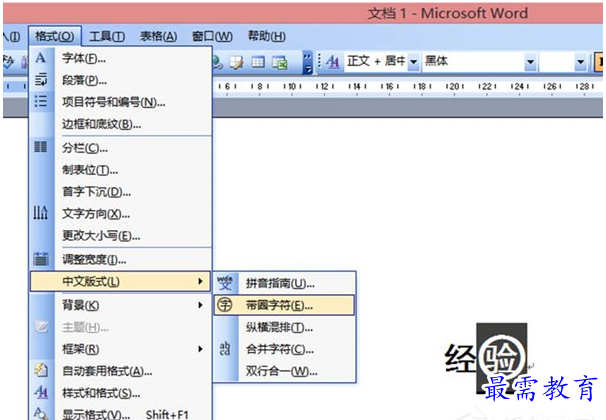Choose 段落(P)... menu entry
The width and height of the screenshot is (606, 420).
point(84,80)
